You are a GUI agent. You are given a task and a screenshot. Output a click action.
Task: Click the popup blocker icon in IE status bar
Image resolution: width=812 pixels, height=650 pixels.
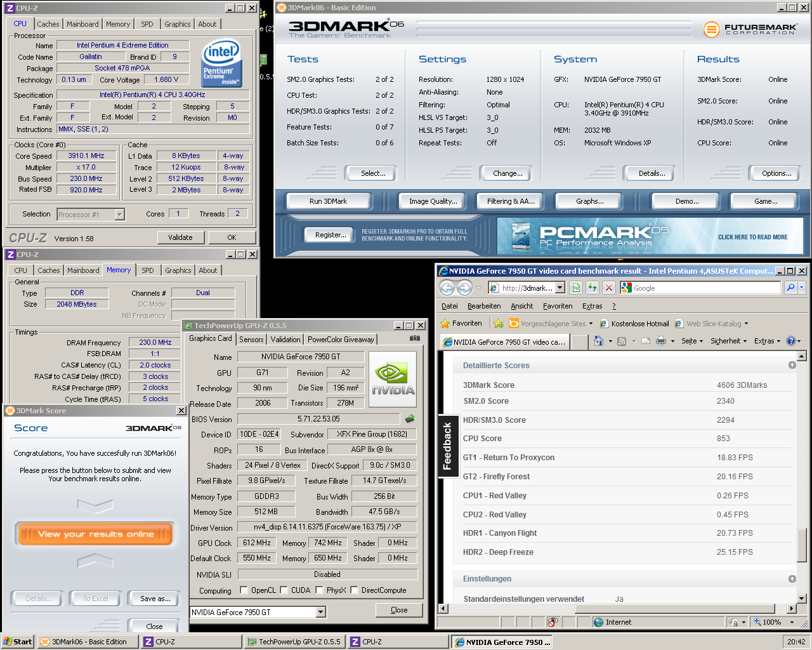click(553, 622)
